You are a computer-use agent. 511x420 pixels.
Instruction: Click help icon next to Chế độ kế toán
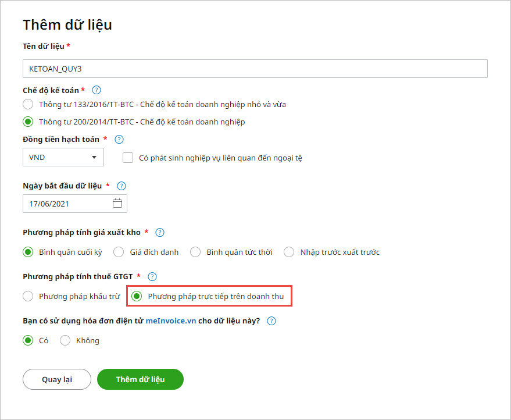pyautogui.click(x=97, y=90)
